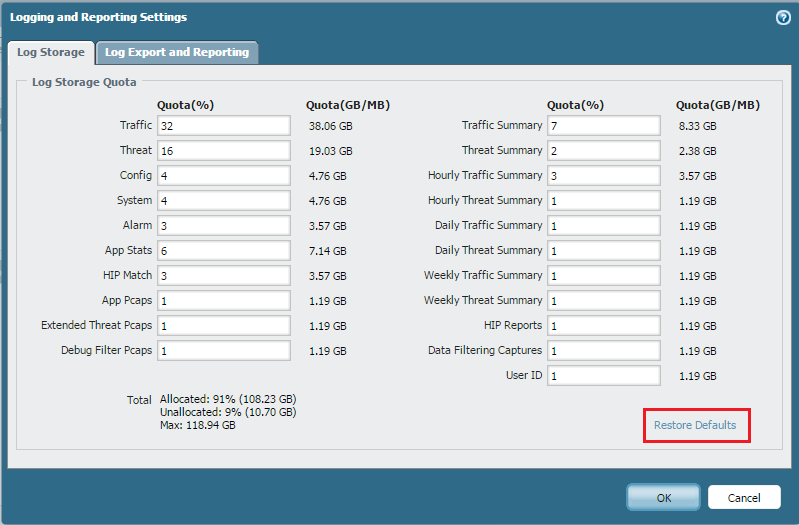This screenshot has width=799, height=525.
Task: Click the Traffic Summary value 8.33 GB
Action: click(698, 126)
